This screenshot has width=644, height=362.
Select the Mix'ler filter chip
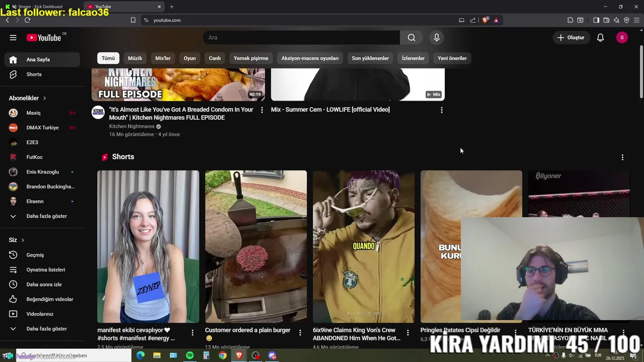(x=163, y=58)
